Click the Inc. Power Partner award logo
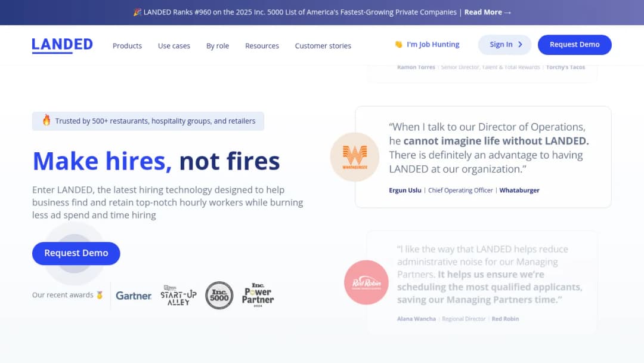This screenshot has height=363, width=644. pyautogui.click(x=258, y=295)
